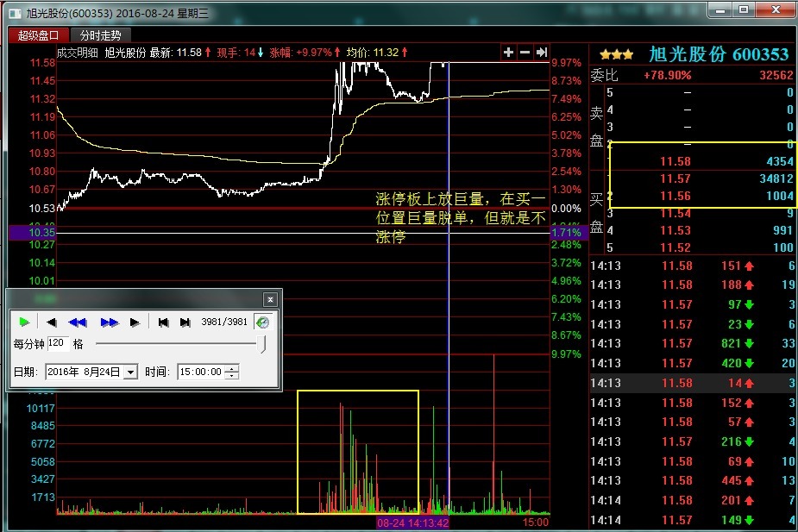Fast forward using the blue double-right arrow
This screenshot has width=798, height=532.
pyautogui.click(x=109, y=322)
